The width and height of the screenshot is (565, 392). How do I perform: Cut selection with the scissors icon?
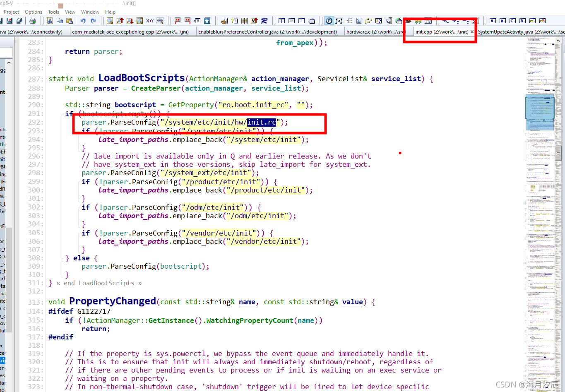(x=50, y=21)
